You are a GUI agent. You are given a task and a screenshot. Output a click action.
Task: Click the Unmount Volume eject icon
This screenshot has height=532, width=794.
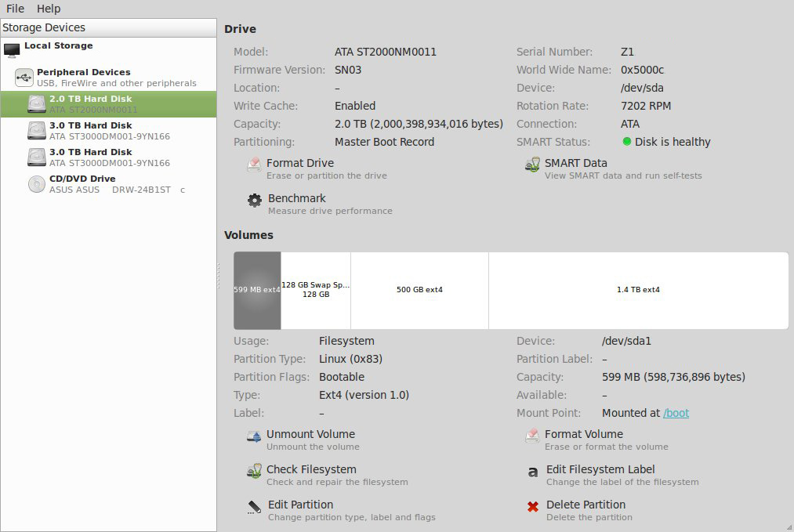(x=254, y=436)
